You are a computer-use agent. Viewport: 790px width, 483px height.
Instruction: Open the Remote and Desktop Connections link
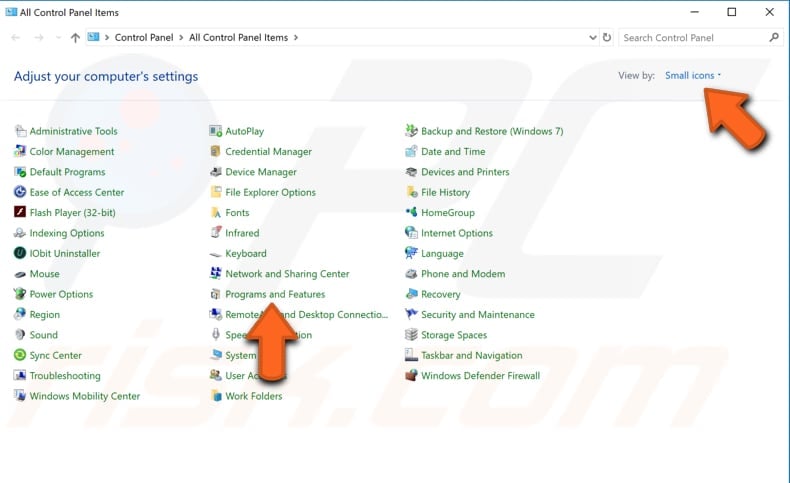[x=306, y=314]
